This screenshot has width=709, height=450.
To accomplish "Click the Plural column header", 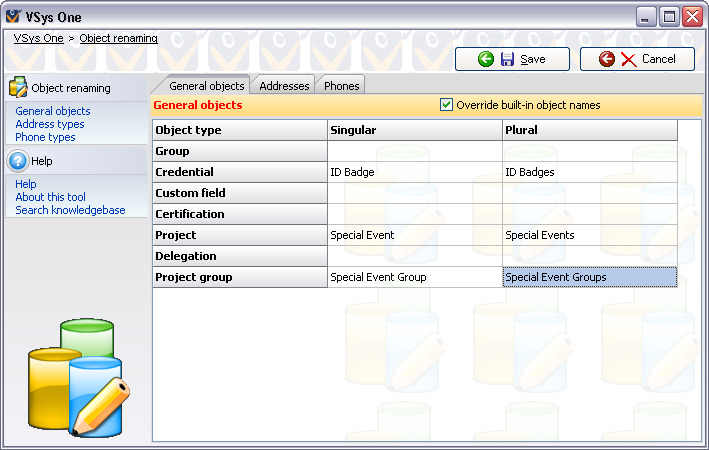I will point(590,130).
